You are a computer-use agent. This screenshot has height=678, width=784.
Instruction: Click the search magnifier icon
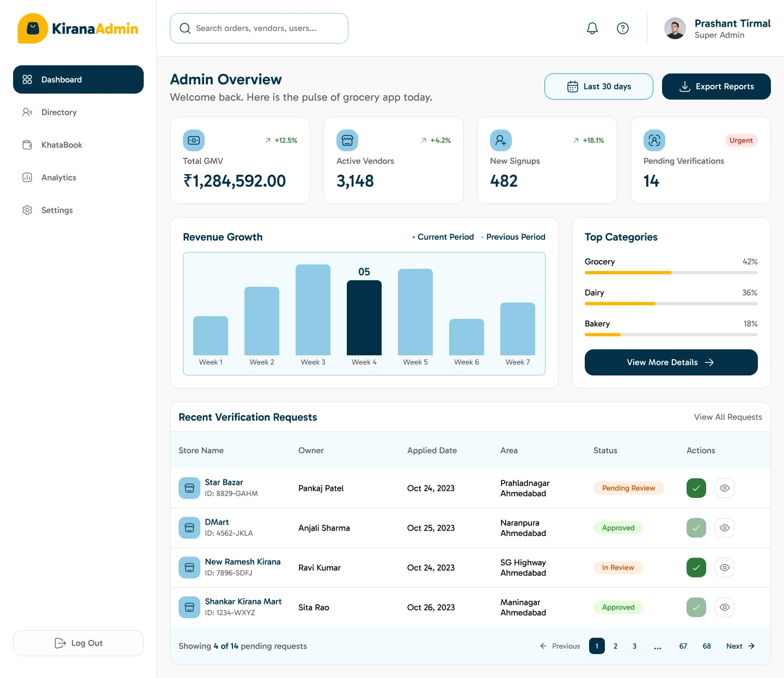click(x=185, y=28)
